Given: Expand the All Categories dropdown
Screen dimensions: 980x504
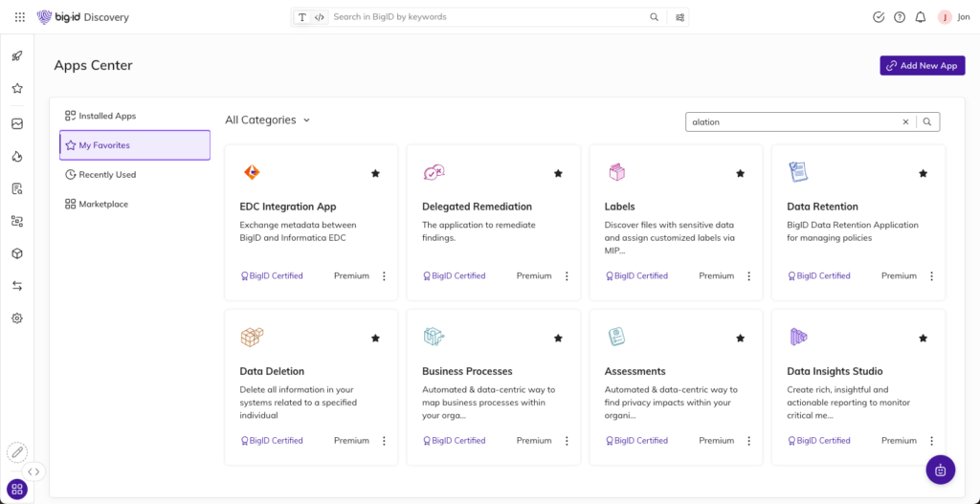Looking at the screenshot, I should [268, 121].
